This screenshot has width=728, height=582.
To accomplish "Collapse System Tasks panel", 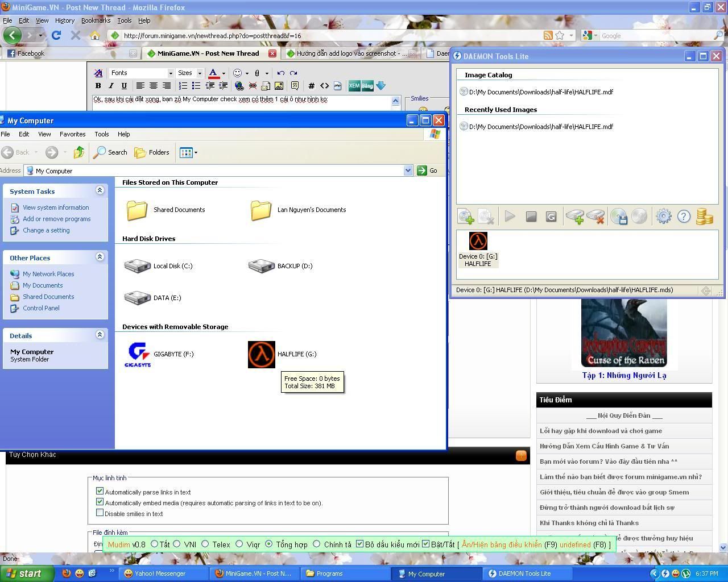I will coord(100,190).
